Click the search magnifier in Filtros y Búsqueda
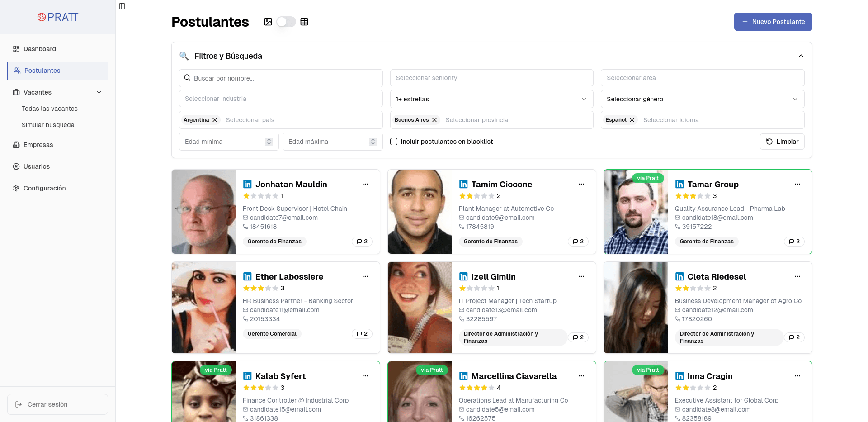868x422 pixels. [x=184, y=56]
